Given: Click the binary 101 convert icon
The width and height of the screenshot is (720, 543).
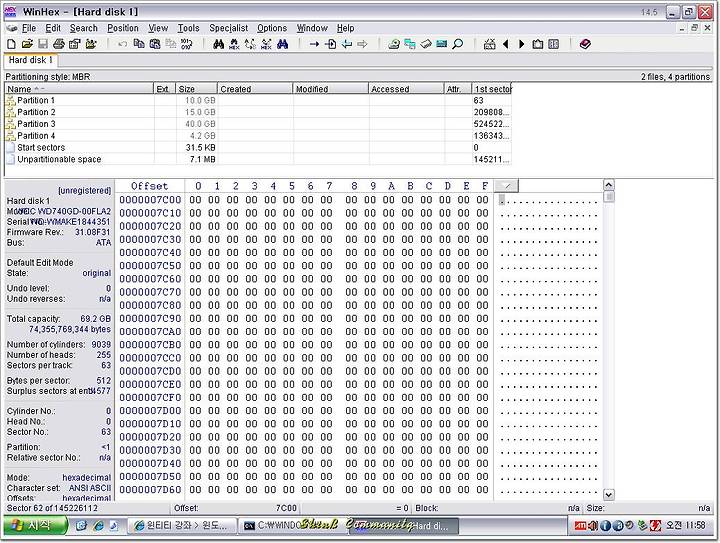Looking at the screenshot, I should 186,44.
